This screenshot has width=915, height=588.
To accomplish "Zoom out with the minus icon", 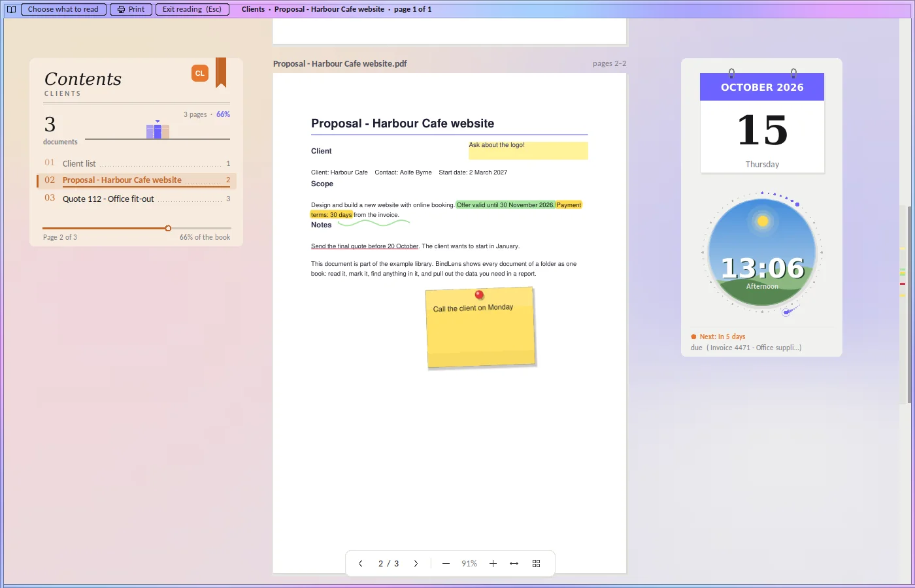I will 446,563.
